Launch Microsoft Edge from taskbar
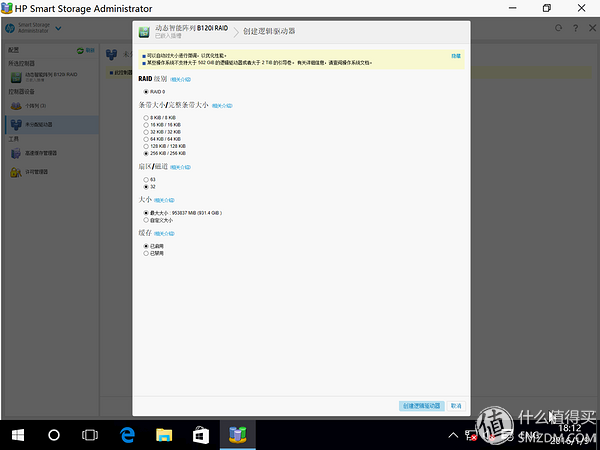This screenshot has width=600, height=450. click(127, 435)
